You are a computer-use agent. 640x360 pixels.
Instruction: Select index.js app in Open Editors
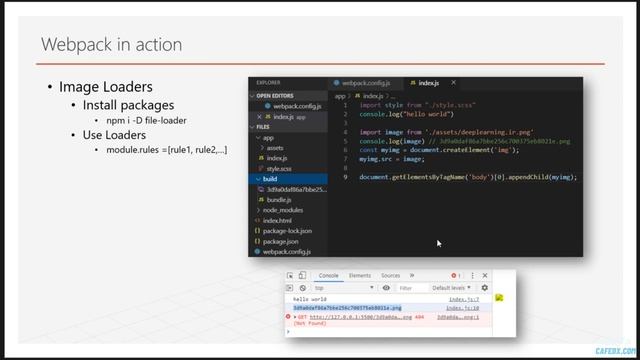(289, 117)
